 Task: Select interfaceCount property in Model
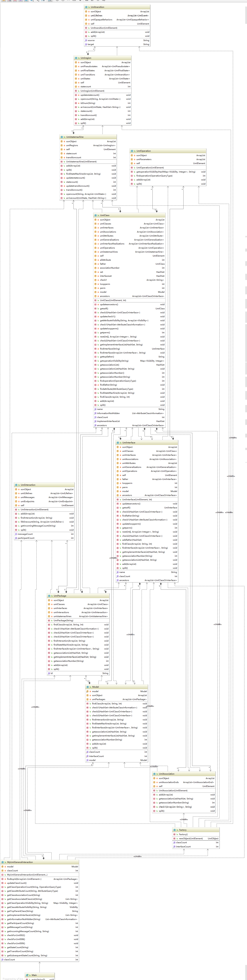[116, 756]
